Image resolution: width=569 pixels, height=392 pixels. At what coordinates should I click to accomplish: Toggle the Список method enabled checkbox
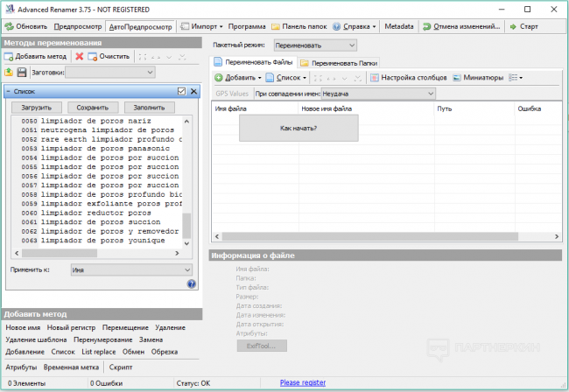(182, 91)
